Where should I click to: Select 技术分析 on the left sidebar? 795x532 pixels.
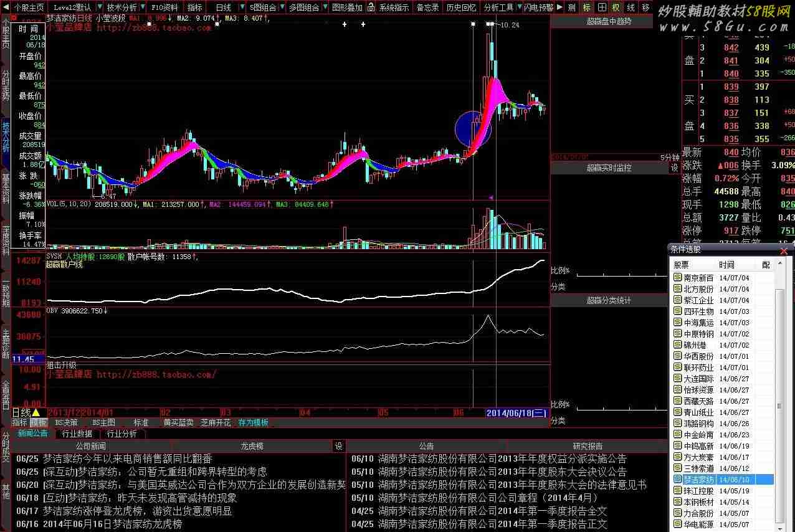click(x=6, y=137)
